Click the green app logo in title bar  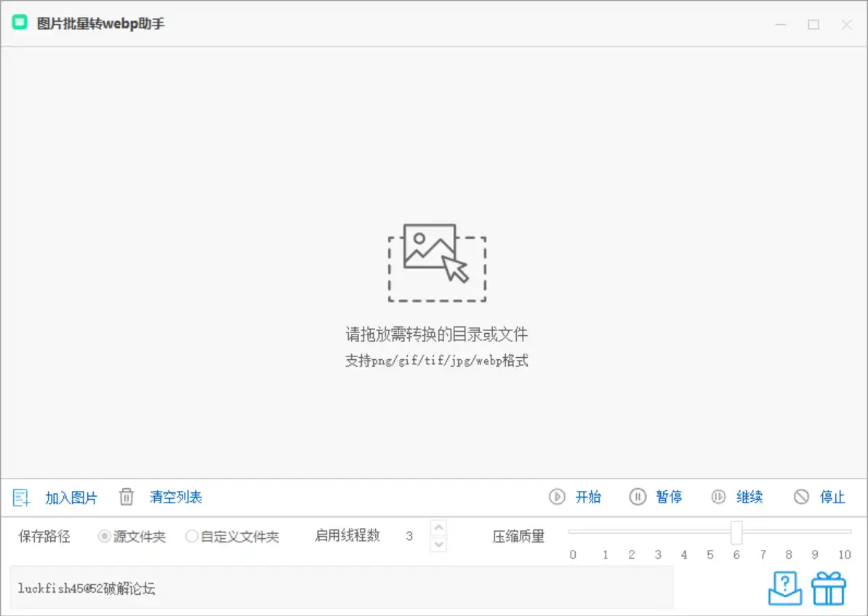pyautogui.click(x=19, y=23)
